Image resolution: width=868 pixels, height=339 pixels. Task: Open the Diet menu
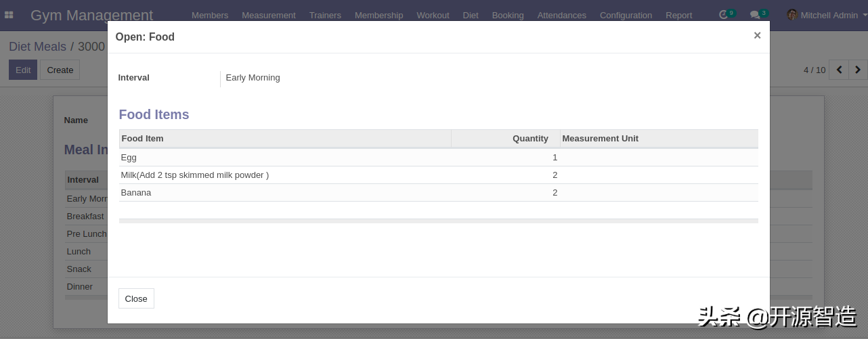pos(471,15)
